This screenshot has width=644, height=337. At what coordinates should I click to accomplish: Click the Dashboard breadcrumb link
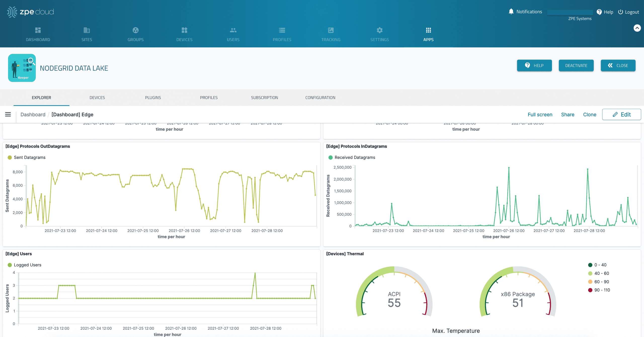pyautogui.click(x=33, y=115)
